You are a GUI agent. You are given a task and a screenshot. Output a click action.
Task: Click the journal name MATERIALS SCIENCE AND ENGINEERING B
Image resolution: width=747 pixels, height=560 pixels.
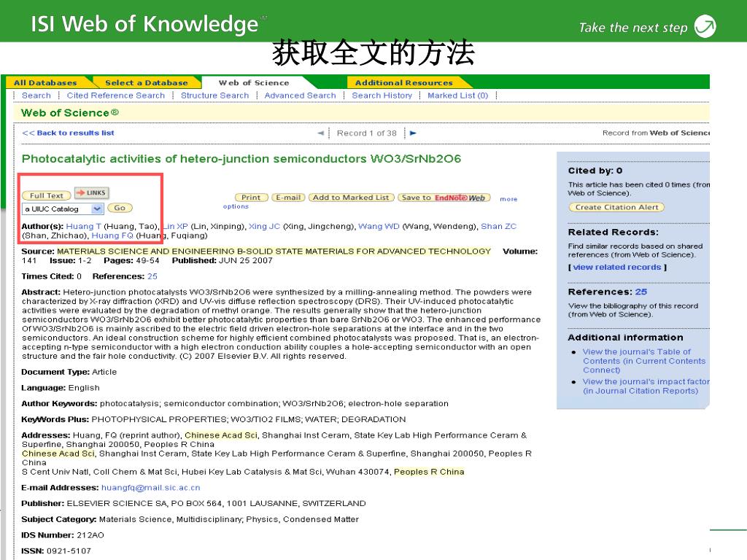point(274,251)
